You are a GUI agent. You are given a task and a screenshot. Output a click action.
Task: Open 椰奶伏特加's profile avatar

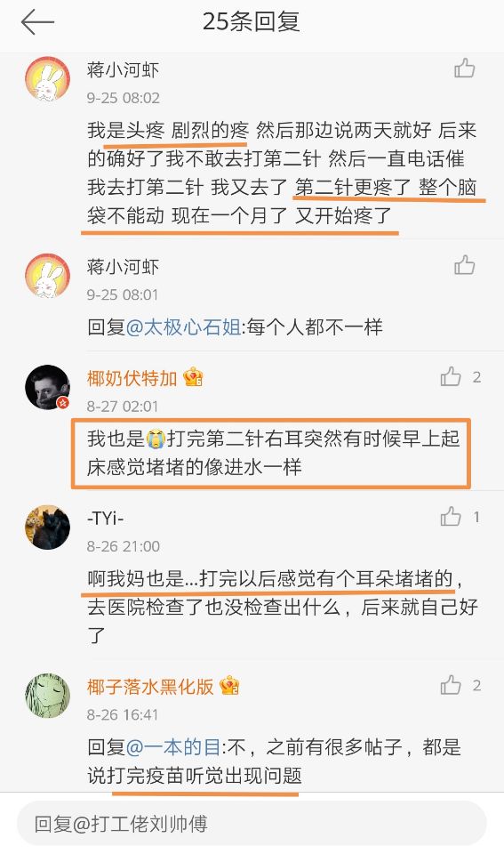tap(48, 387)
